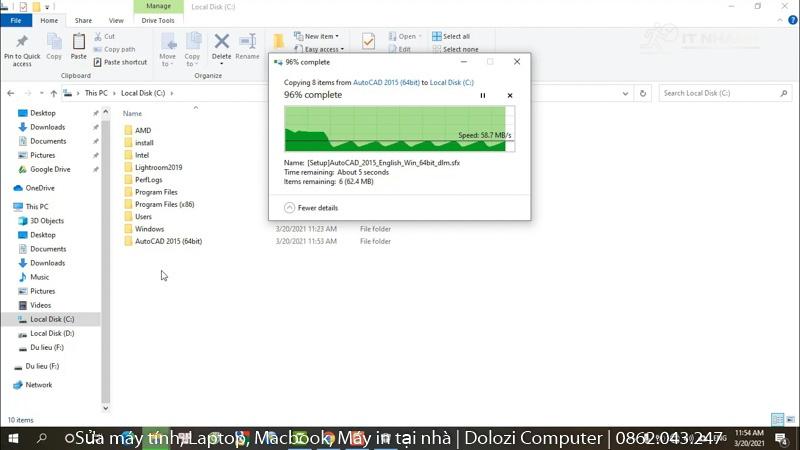Select the Windows folder

coord(149,229)
